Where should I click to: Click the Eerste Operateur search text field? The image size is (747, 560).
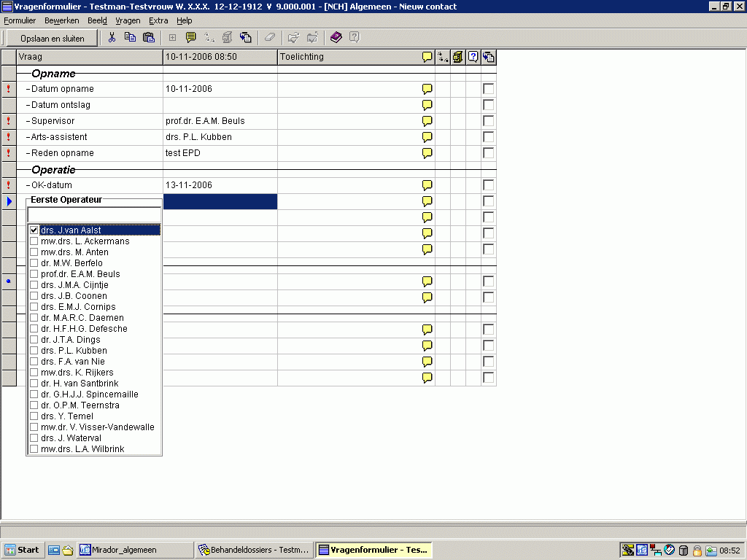tap(94, 215)
